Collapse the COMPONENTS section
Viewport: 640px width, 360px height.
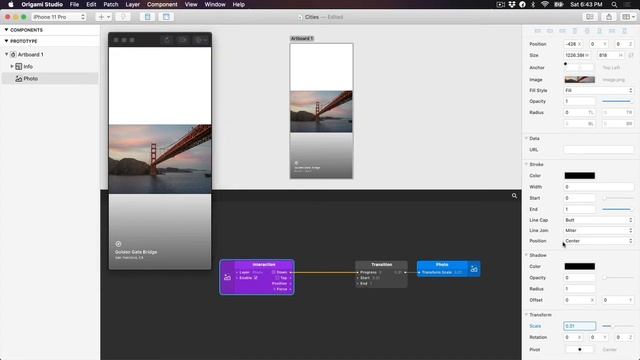(6, 30)
